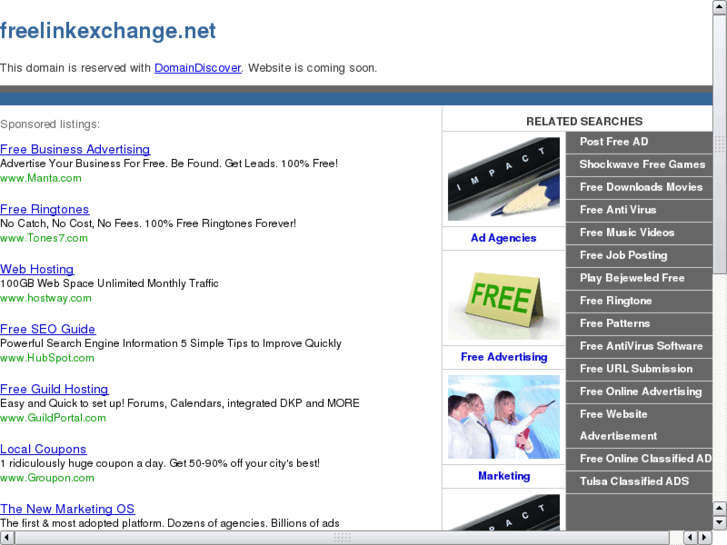Screen dimensions: 727x545
Task: Click the freelinkexchange.net heading
Action: click(x=108, y=31)
